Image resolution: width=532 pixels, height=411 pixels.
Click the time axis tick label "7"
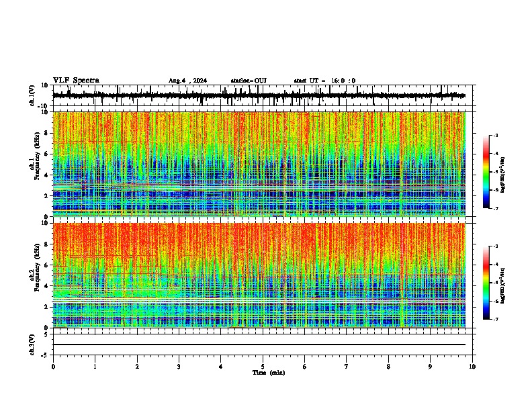coord(347,367)
